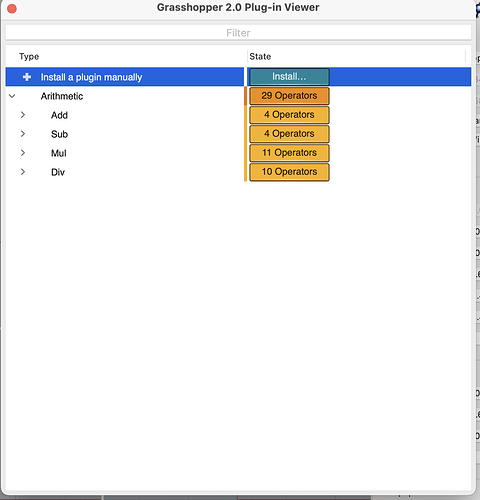Close the Plug-in Viewer window
Viewport: 480px width, 500px height.
click(12, 8)
